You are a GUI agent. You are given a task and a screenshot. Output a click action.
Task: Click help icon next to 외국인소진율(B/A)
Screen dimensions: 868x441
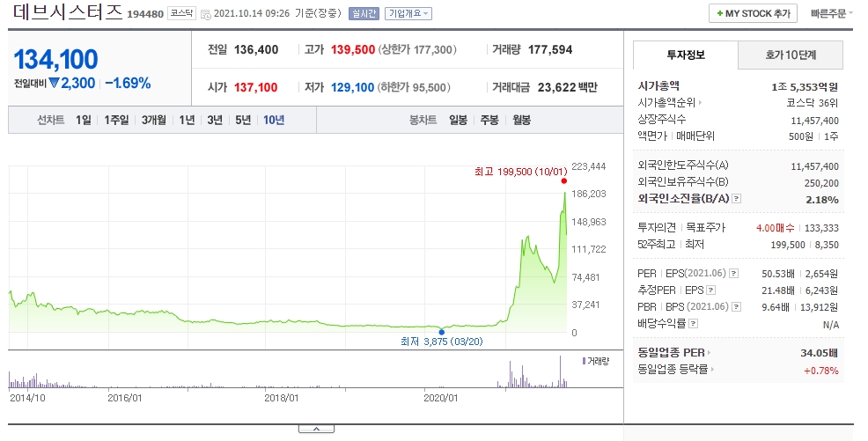[736, 198]
